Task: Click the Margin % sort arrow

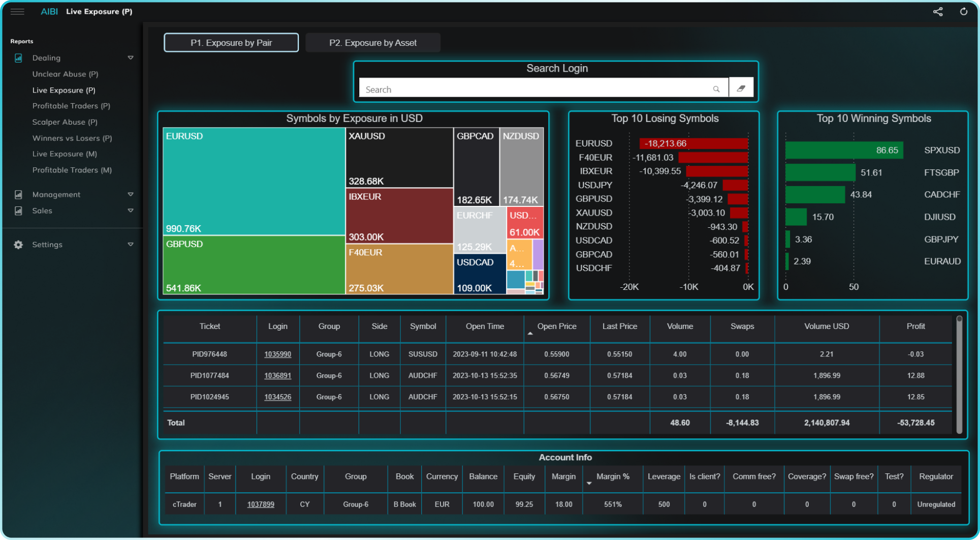Action: (589, 483)
